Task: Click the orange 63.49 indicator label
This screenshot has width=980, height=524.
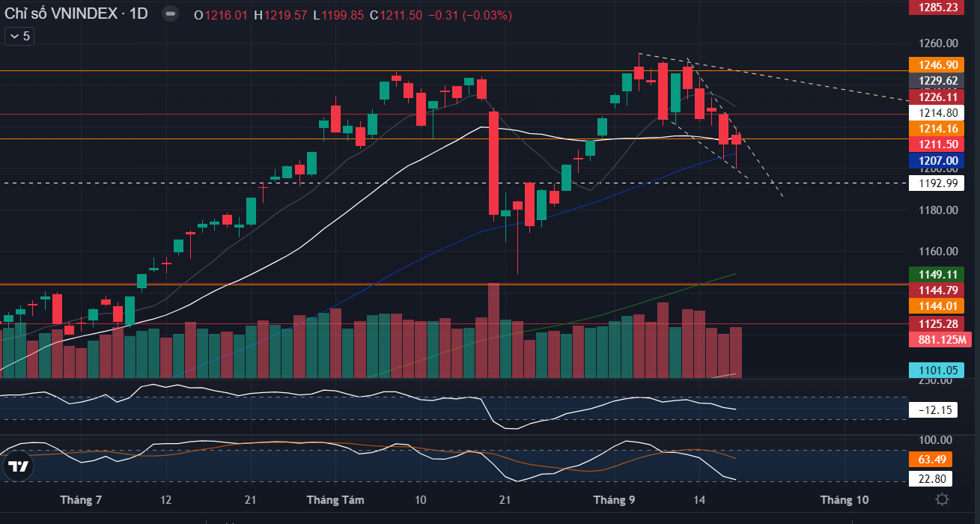Action: tap(931, 459)
